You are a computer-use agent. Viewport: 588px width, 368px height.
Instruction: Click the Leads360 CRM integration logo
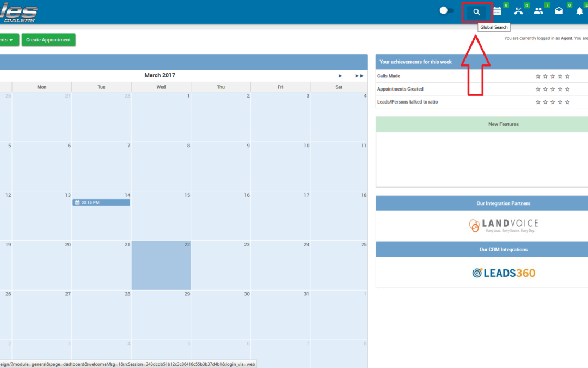pos(503,273)
